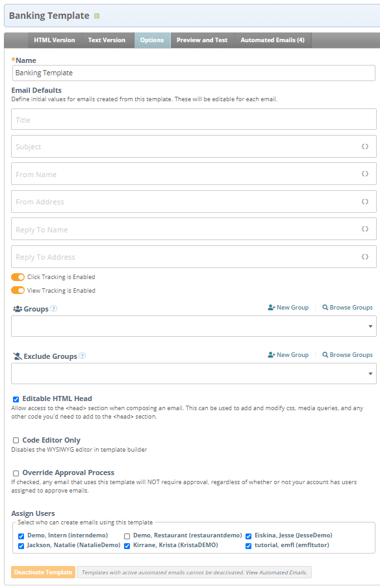Click the Deactivate Template button
The width and height of the screenshot is (380, 588).
[43, 572]
